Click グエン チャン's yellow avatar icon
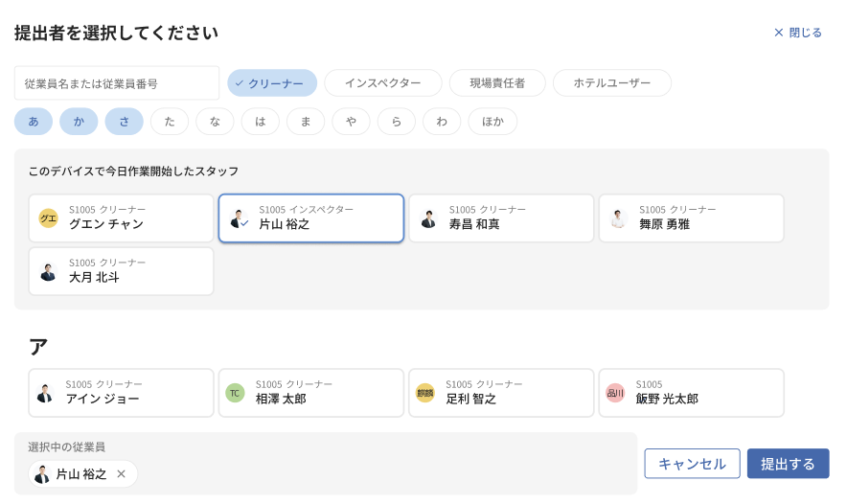The image size is (847, 504). coord(48,218)
